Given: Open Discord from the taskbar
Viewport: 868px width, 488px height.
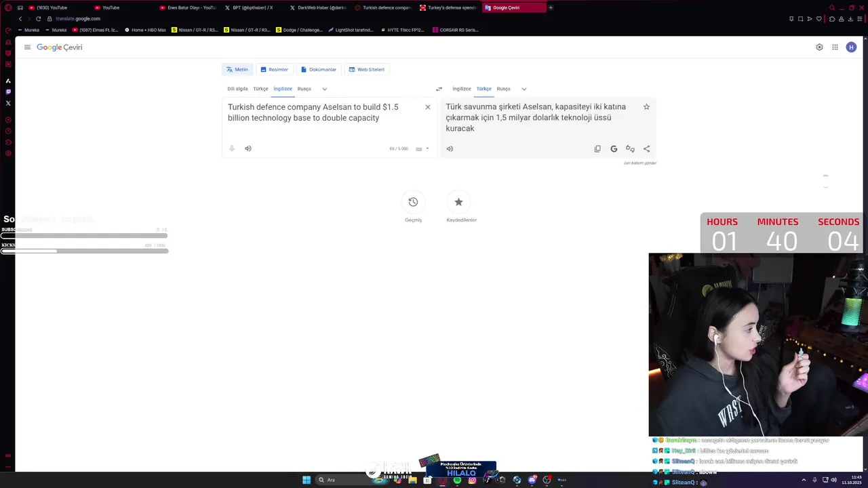Looking at the screenshot, I should click(532, 480).
